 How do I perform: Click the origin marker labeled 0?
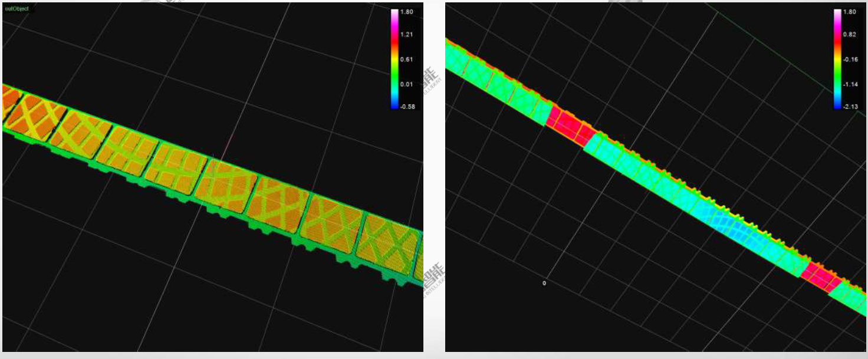pyautogui.click(x=544, y=284)
